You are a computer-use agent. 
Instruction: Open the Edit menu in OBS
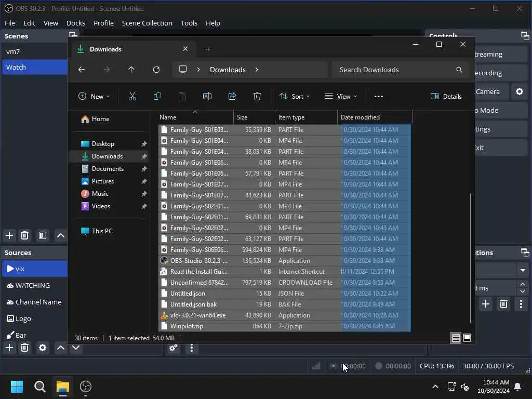[x=29, y=23]
